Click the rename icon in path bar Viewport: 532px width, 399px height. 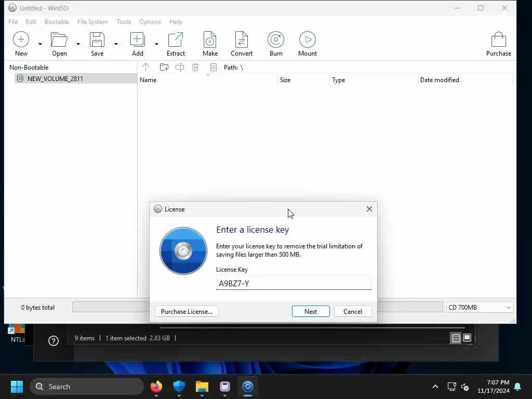[x=179, y=67]
